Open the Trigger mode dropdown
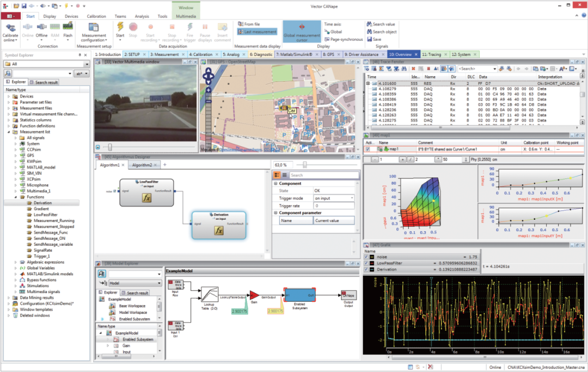Image resolution: width=588 pixels, height=372 pixels. point(352,199)
